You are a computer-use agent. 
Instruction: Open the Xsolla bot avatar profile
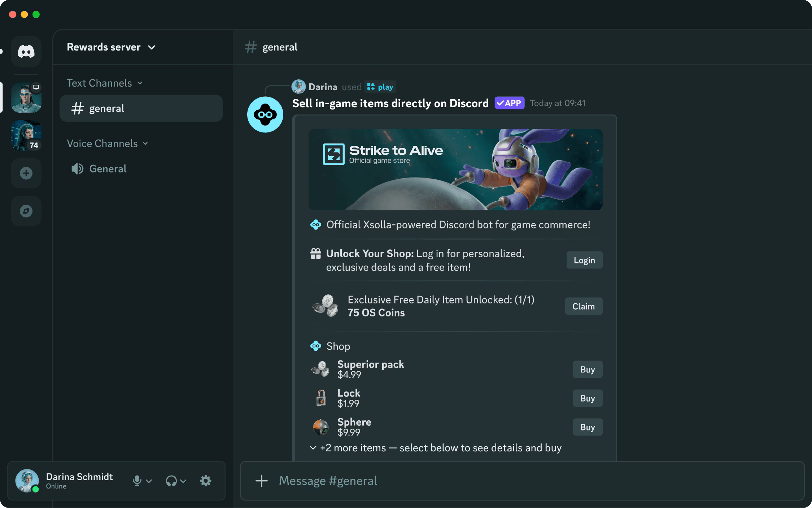(265, 115)
